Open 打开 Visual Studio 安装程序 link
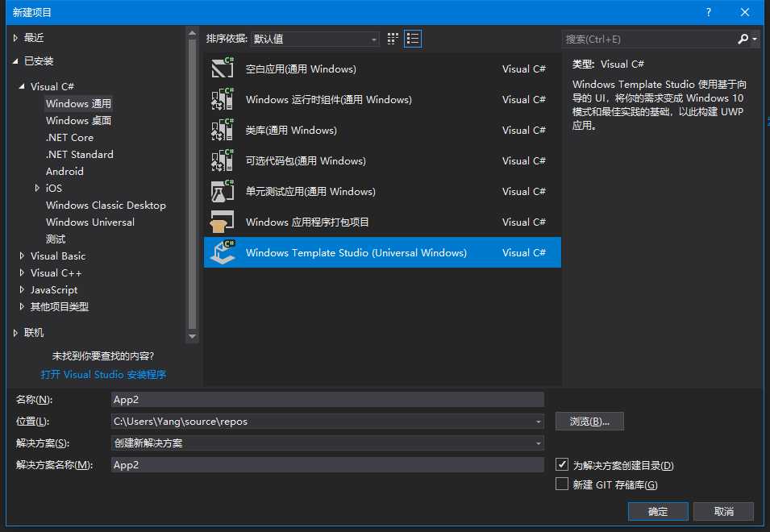Screen dimensions: 770x532 tap(104, 375)
